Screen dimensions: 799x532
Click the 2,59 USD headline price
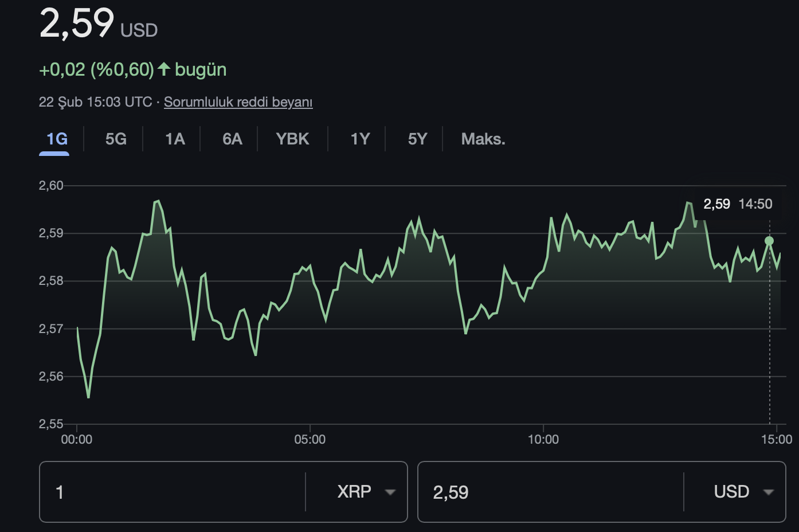(x=99, y=23)
